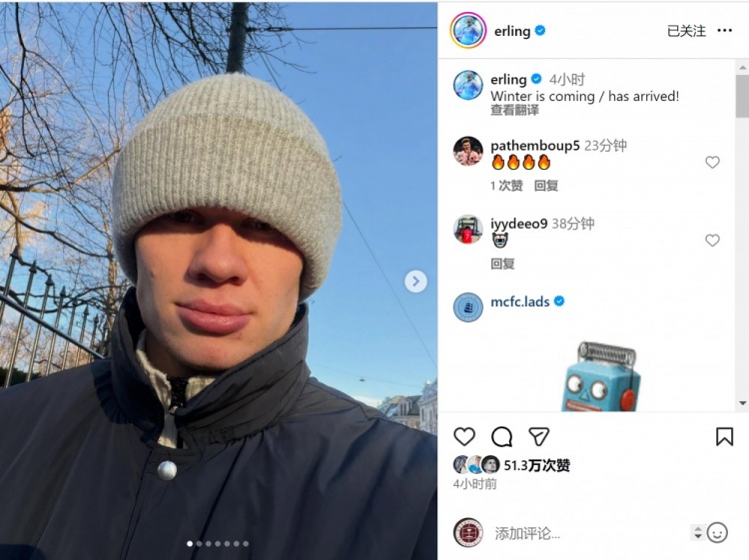The image size is (749, 560).
Task: Share the post with the paper plane icon
Action: click(539, 436)
